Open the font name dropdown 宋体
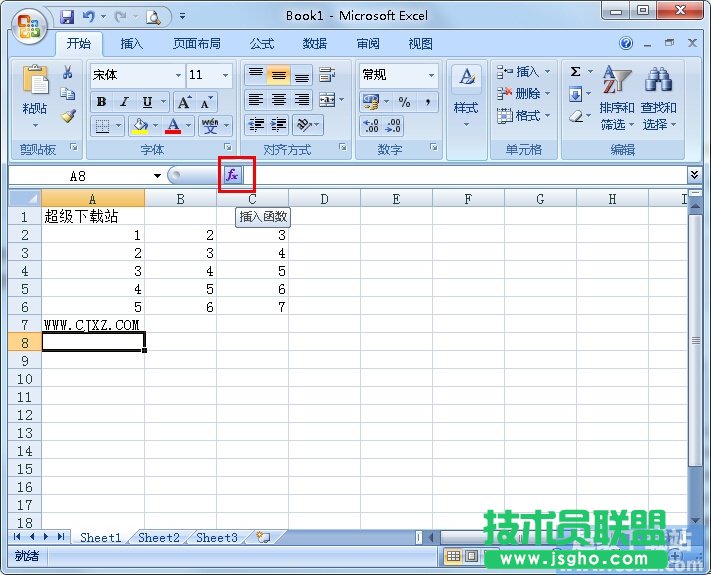Viewport: 711px width, 575px height. coord(179,75)
